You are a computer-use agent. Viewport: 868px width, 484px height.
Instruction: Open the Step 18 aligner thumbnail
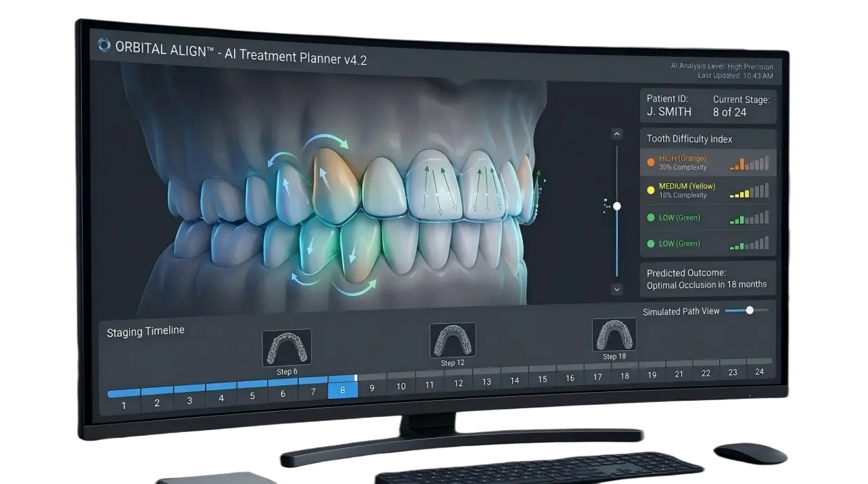(614, 335)
